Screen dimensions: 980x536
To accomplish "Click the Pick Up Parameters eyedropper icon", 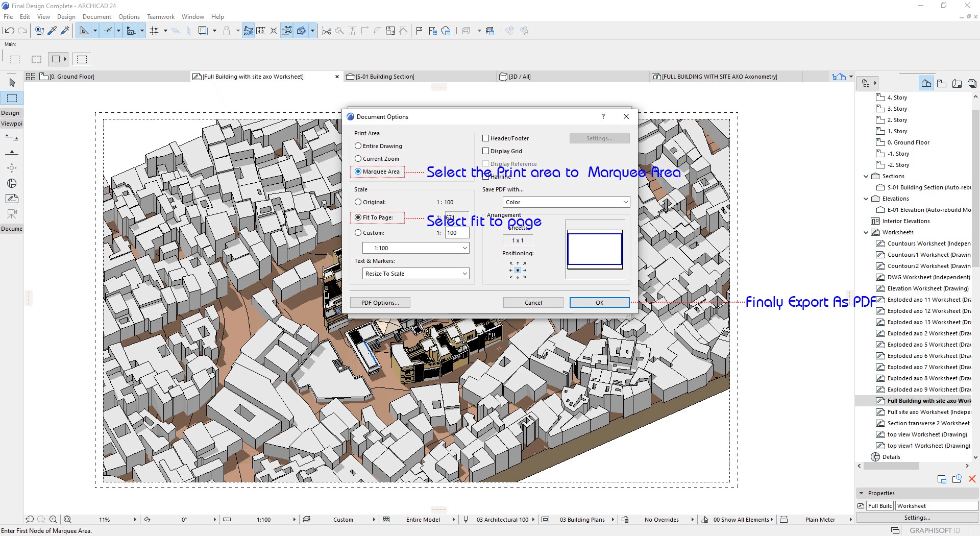I will 52,31.
